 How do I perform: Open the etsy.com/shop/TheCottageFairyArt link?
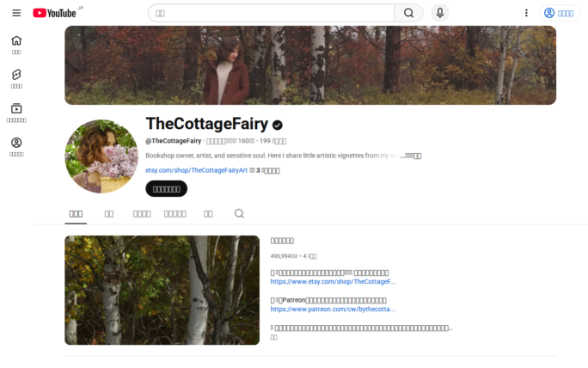[x=197, y=170]
